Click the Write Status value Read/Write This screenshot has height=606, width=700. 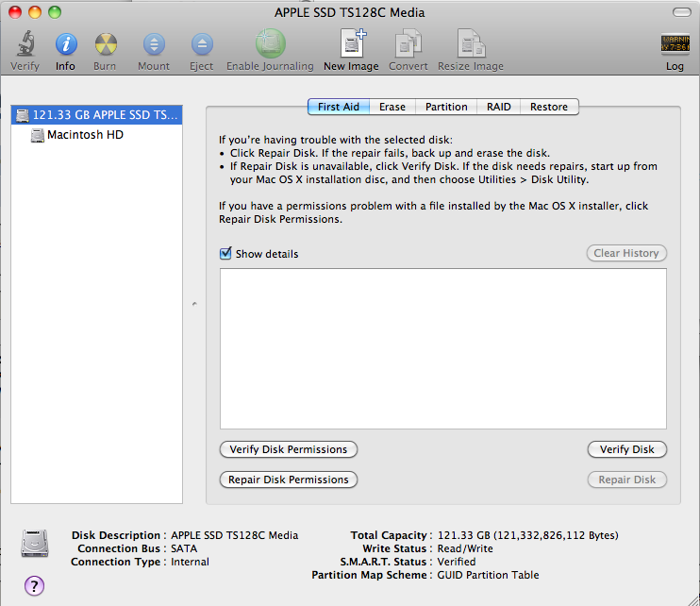tap(465, 548)
